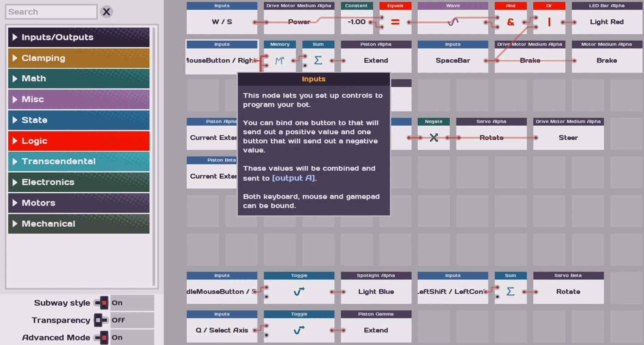Toggle the Subway style switch

(x=102, y=303)
